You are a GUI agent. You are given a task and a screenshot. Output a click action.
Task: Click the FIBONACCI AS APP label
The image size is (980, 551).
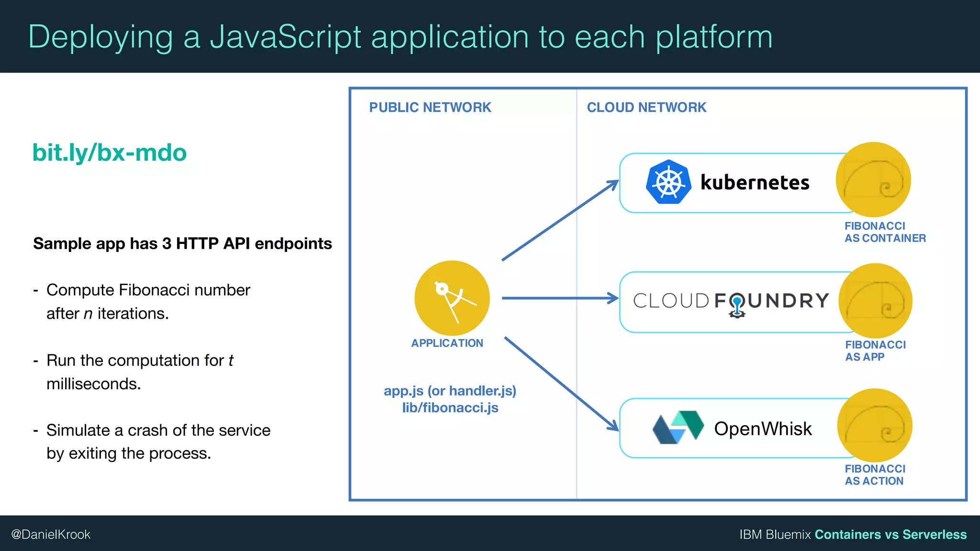(x=875, y=351)
